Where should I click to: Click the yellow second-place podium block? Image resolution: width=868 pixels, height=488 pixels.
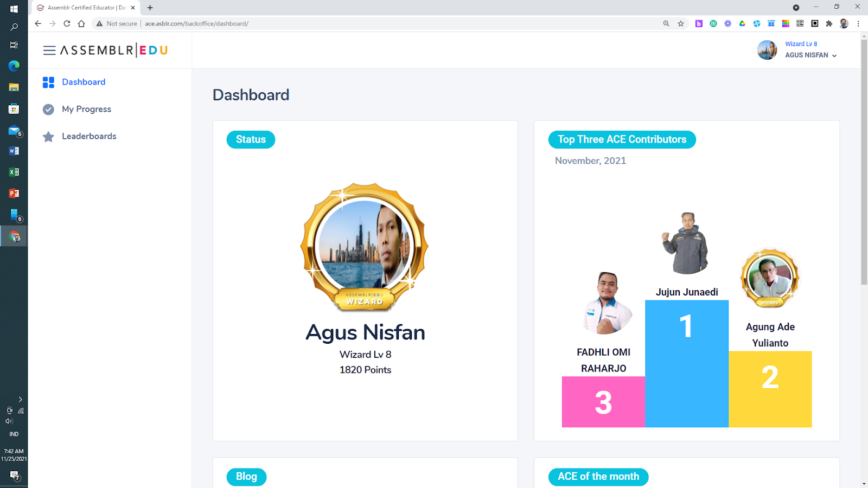point(770,389)
